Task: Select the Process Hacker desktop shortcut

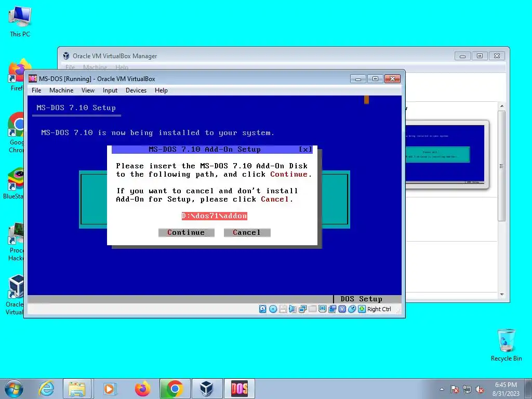Action: (x=16, y=242)
